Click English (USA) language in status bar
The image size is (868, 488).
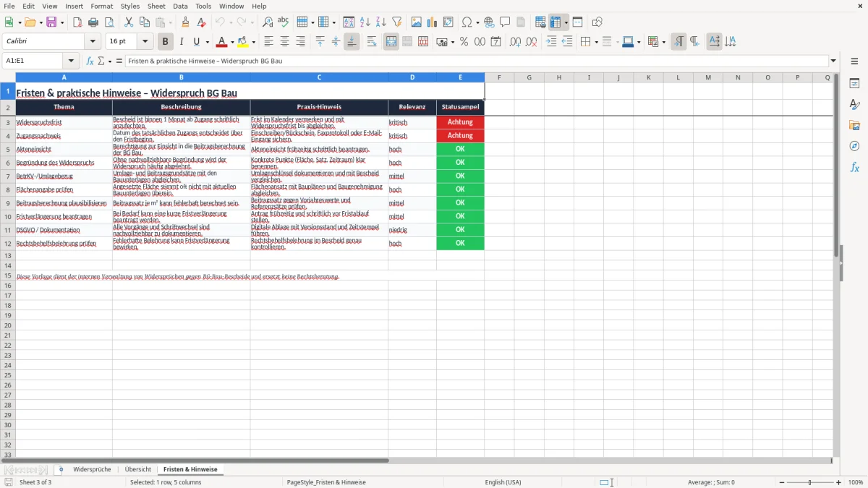[x=503, y=482]
